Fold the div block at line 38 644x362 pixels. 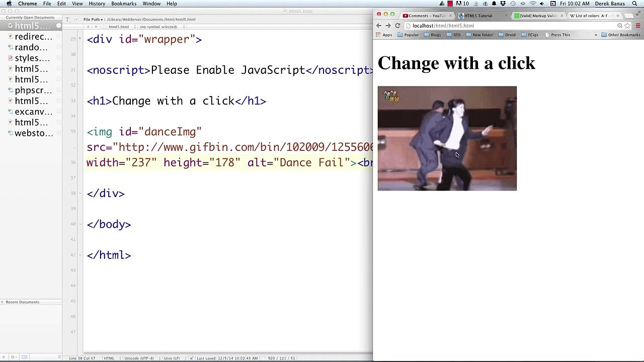80,194
